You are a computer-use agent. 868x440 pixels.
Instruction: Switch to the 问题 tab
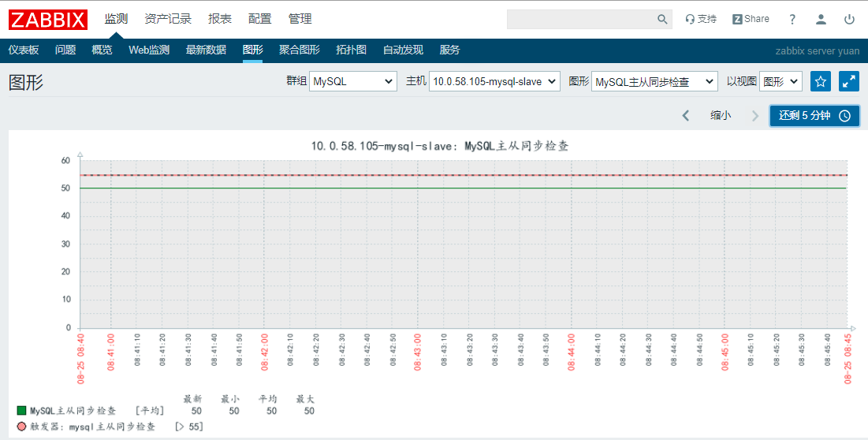pyautogui.click(x=65, y=50)
